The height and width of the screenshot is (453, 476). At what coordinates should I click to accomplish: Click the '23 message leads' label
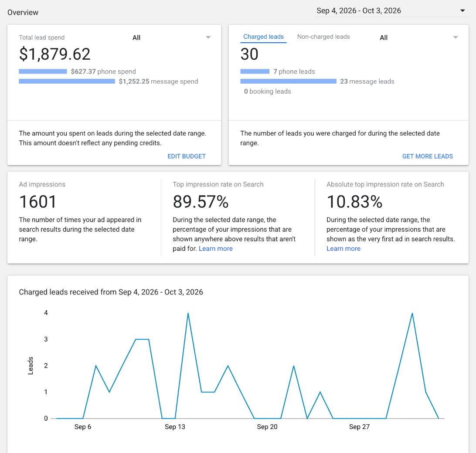[367, 81]
